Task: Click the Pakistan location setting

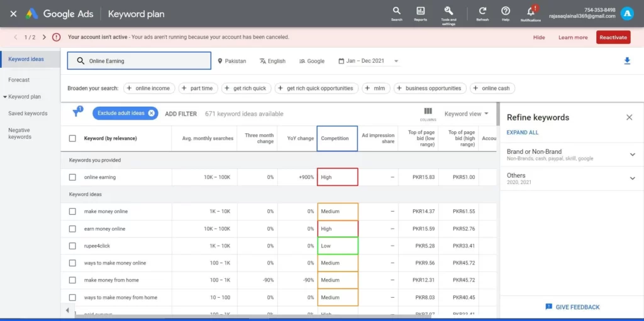Action: (231, 61)
